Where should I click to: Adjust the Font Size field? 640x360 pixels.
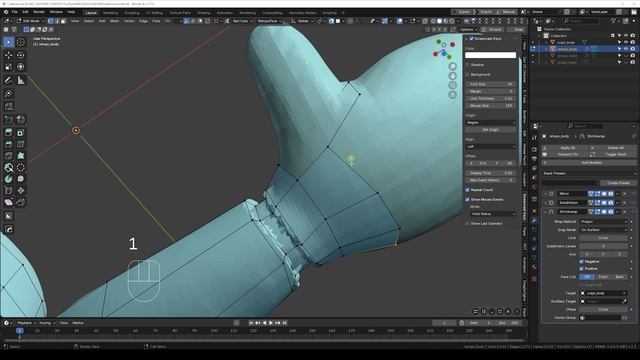(x=491, y=84)
